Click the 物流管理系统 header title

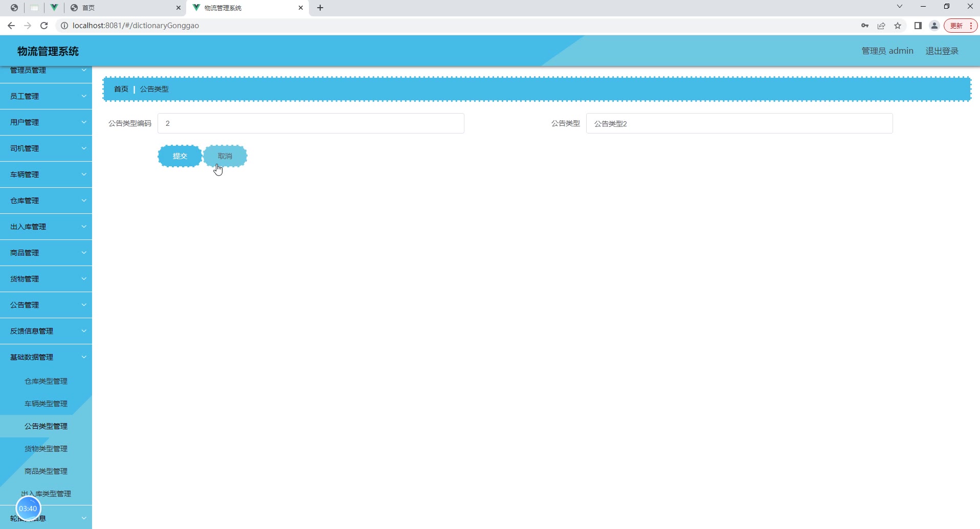pos(48,51)
